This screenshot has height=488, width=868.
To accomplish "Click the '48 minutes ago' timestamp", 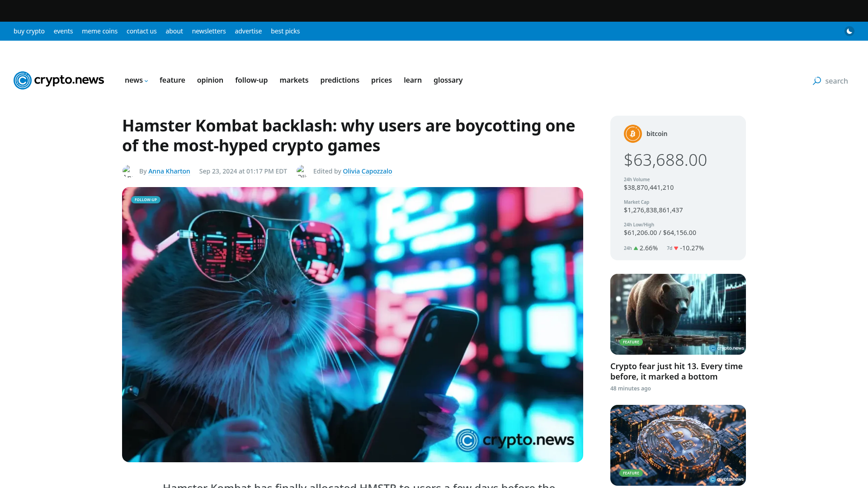I will tap(631, 389).
